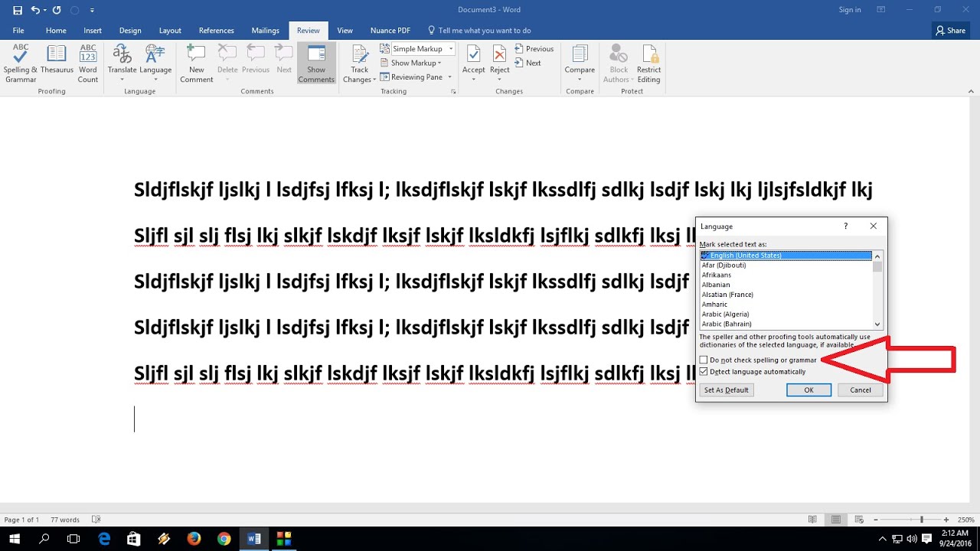Launch Edge from the taskbar
This screenshot has width=980, height=551.
tap(104, 539)
